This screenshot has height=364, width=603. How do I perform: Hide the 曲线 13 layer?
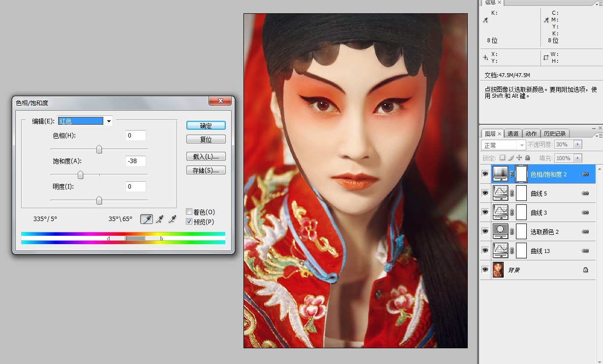[485, 251]
